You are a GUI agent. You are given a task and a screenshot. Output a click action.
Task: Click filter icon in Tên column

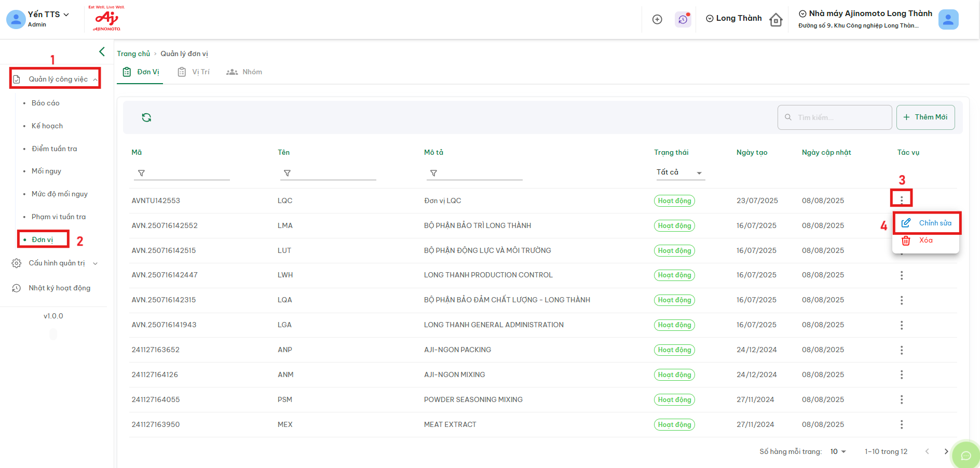point(287,173)
